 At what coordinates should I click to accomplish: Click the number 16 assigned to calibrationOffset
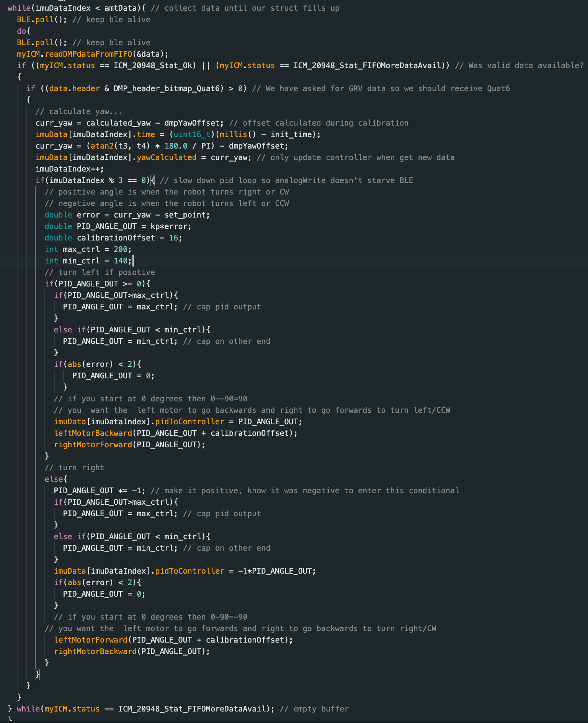(x=173, y=238)
